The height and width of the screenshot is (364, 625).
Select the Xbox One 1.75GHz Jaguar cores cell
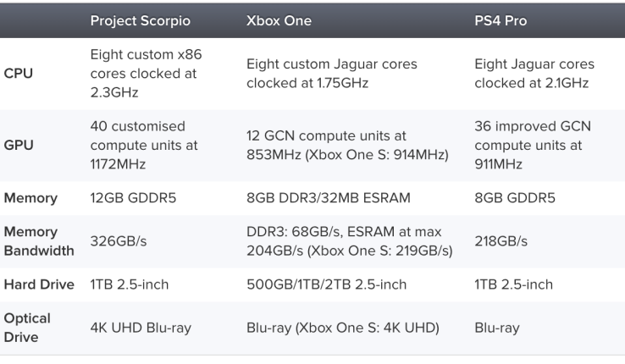[x=331, y=74]
